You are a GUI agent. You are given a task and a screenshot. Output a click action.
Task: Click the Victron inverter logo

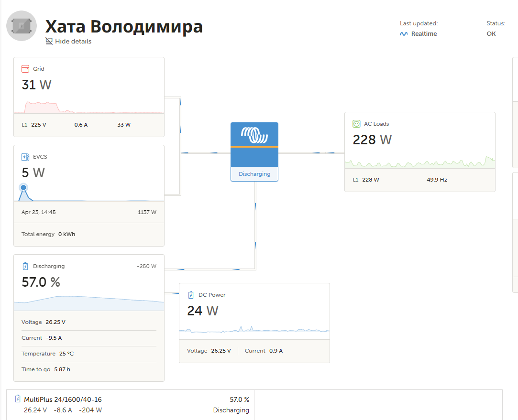click(254, 135)
